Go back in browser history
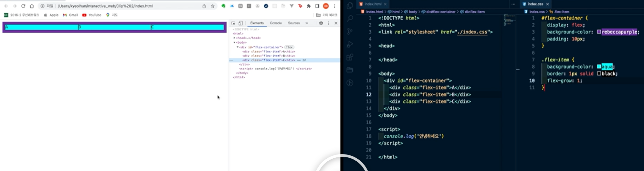The image size is (644, 171). [6, 6]
